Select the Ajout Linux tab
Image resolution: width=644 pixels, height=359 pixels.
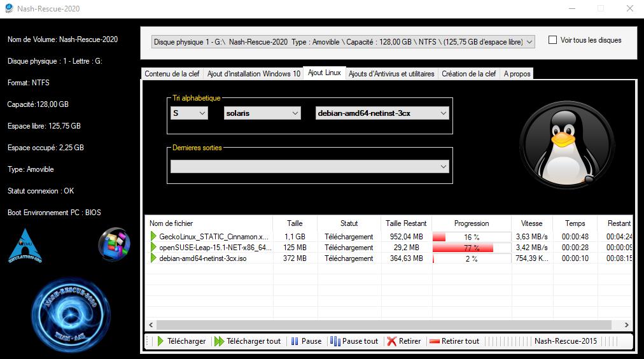pyautogui.click(x=325, y=73)
